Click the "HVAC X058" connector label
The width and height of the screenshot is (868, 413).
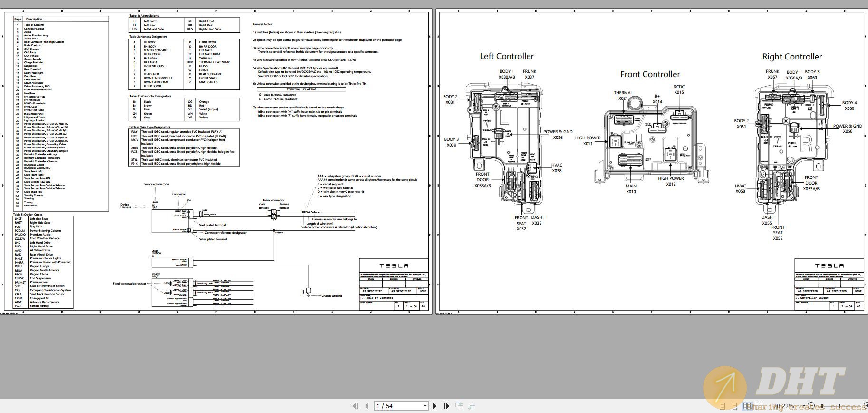click(740, 188)
